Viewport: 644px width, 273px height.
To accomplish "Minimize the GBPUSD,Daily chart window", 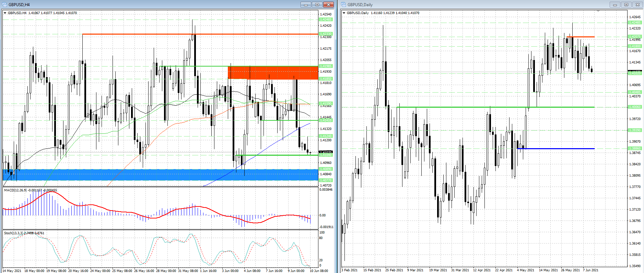I will [x=615, y=4].
